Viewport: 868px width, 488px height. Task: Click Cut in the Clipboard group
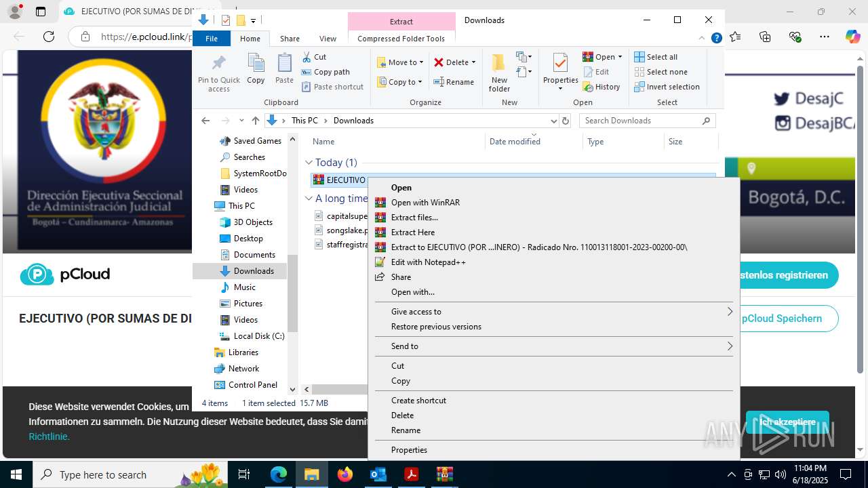pos(314,57)
